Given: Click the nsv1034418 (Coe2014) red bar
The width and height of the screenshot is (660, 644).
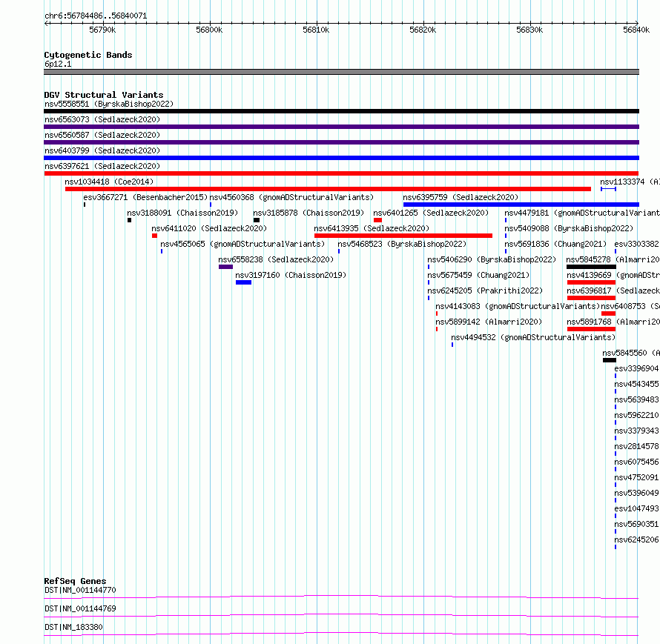Looking at the screenshot, I should point(328,189).
